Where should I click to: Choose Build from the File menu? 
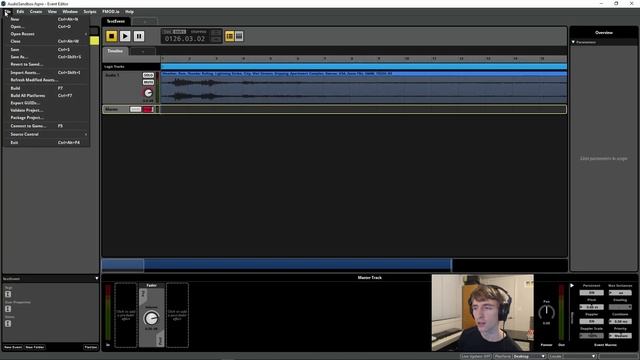click(x=46, y=88)
